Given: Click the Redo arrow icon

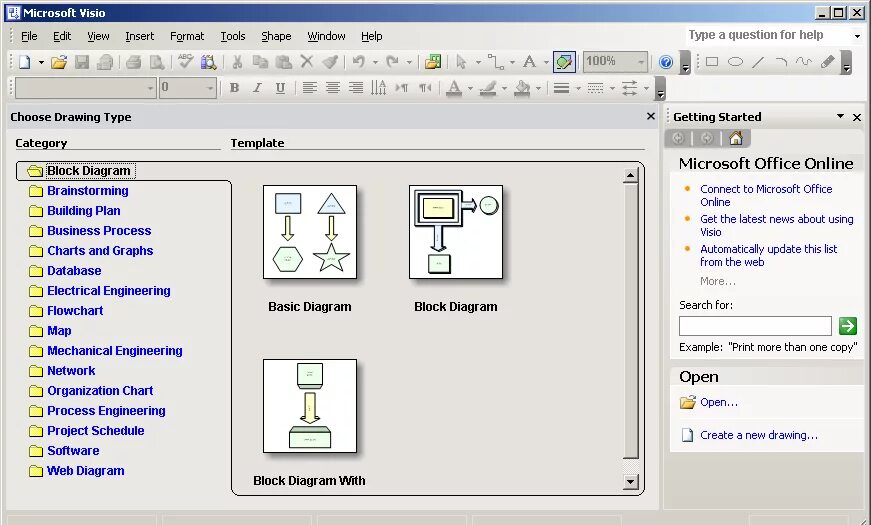Looking at the screenshot, I should click(x=393, y=62).
